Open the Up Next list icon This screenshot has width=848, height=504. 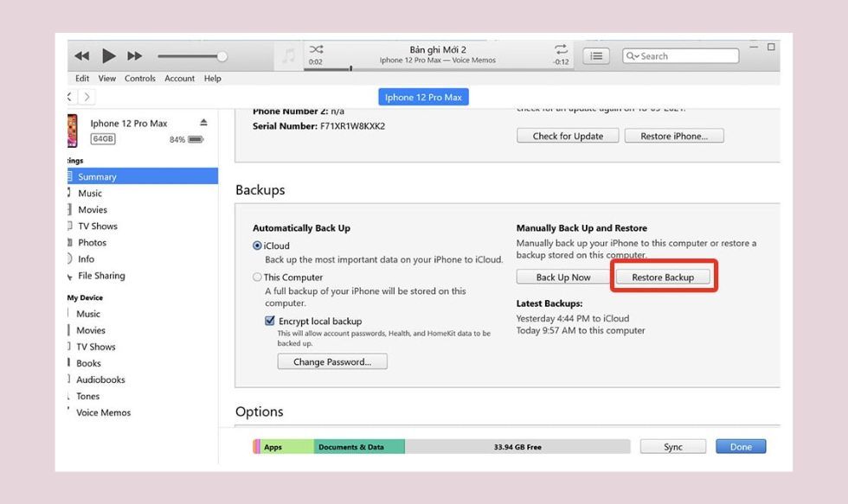(596, 55)
